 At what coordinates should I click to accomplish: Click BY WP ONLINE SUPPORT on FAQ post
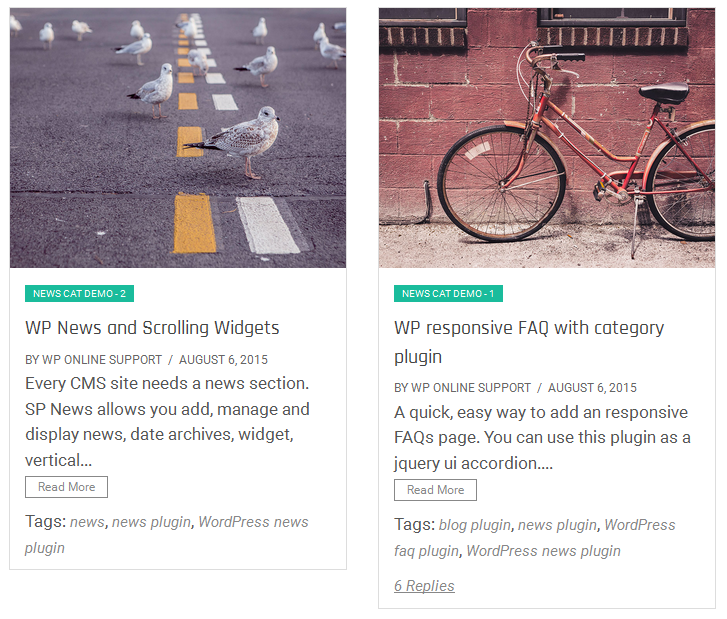[462, 388]
